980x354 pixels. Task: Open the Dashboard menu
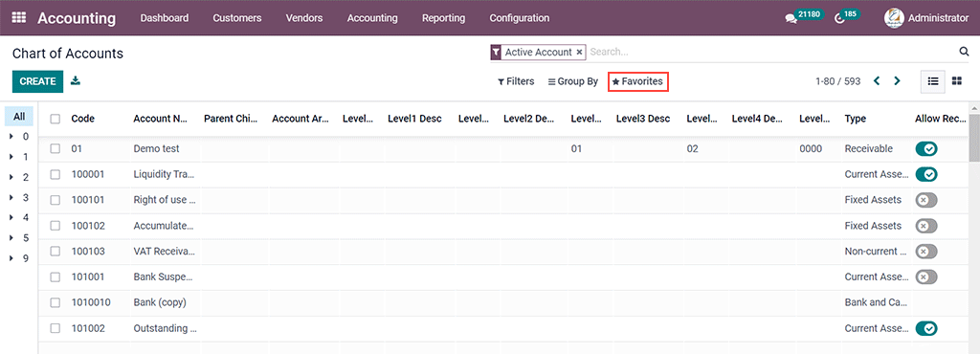[x=165, y=18]
